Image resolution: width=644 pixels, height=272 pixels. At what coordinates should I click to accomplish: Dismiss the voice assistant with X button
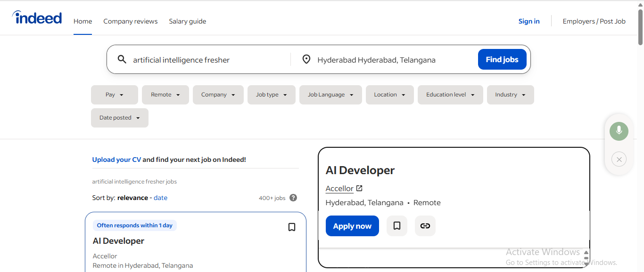[x=619, y=159]
